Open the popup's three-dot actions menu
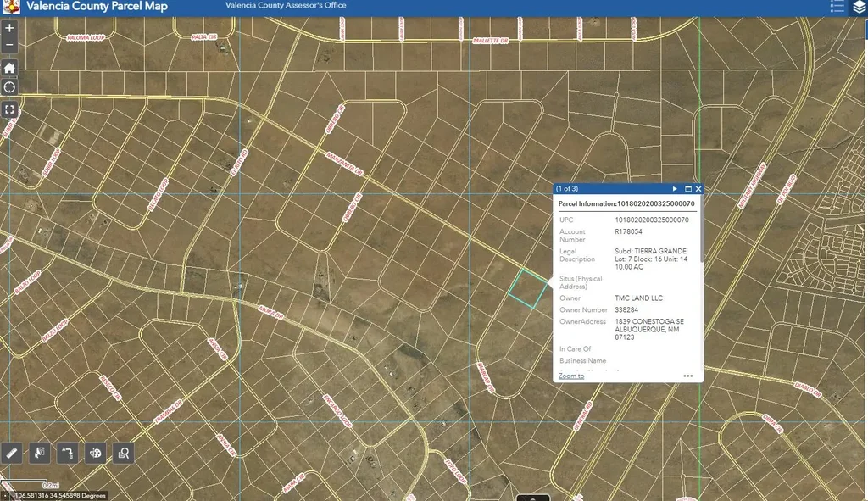 coord(687,376)
